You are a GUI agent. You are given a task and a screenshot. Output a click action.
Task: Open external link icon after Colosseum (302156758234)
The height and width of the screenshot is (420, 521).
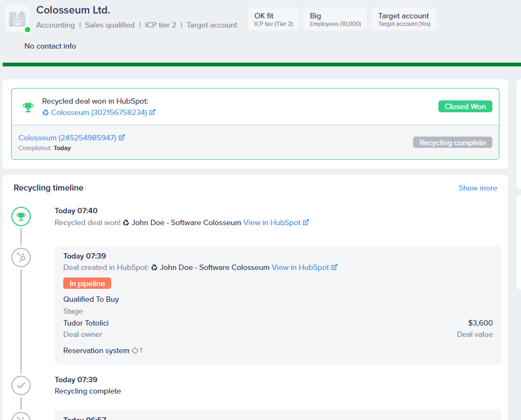[x=152, y=112]
